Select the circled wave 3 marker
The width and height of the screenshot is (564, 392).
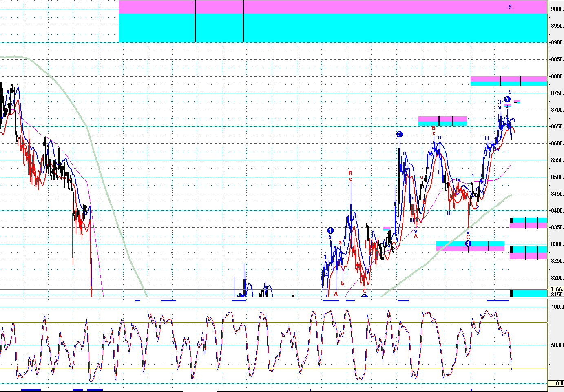[399, 134]
